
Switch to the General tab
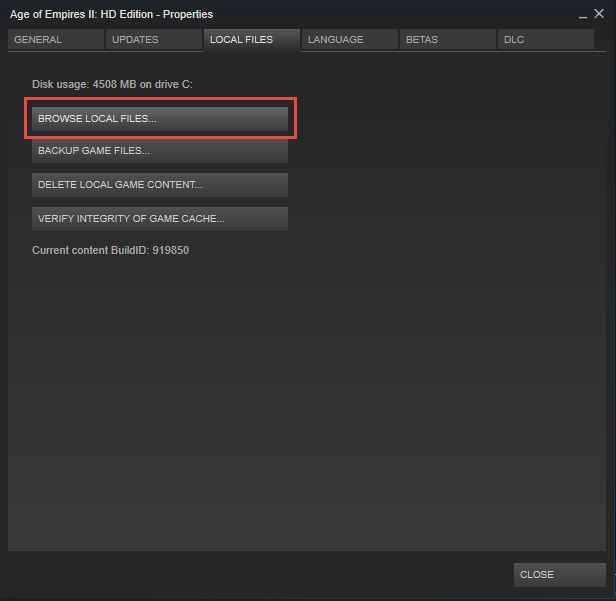pos(56,40)
